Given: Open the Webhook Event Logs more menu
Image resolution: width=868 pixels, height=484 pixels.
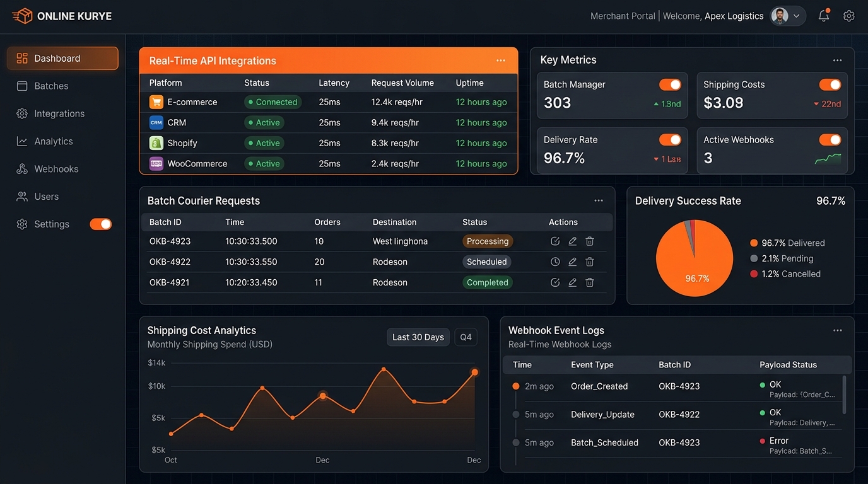Looking at the screenshot, I should [x=838, y=330].
